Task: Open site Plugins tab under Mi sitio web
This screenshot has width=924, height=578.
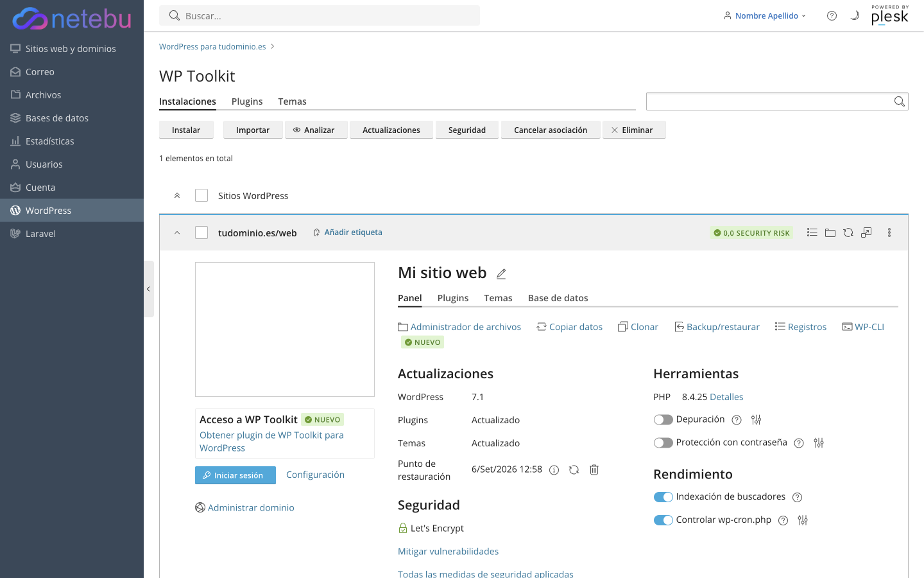Action: (x=453, y=298)
